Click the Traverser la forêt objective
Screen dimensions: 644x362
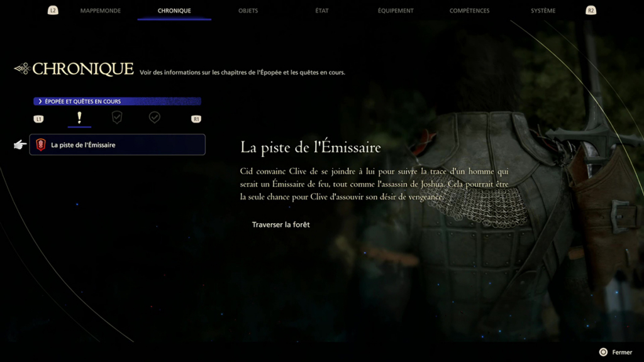pyautogui.click(x=281, y=224)
